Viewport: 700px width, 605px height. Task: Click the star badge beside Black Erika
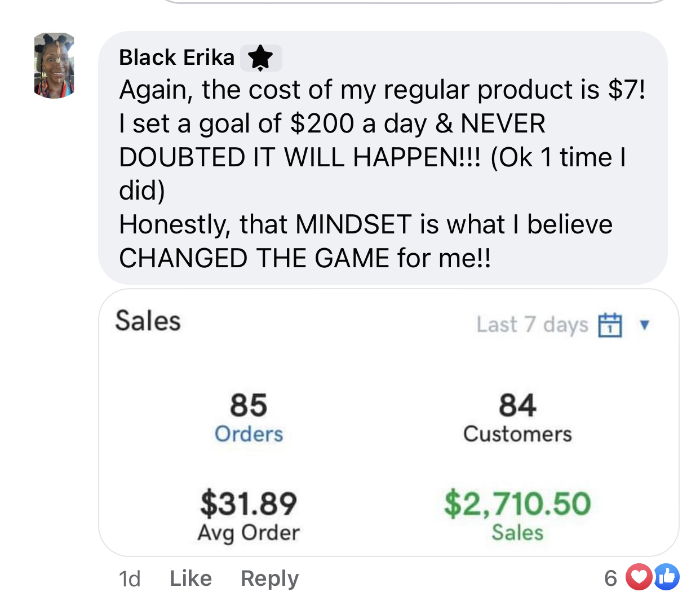point(260,58)
